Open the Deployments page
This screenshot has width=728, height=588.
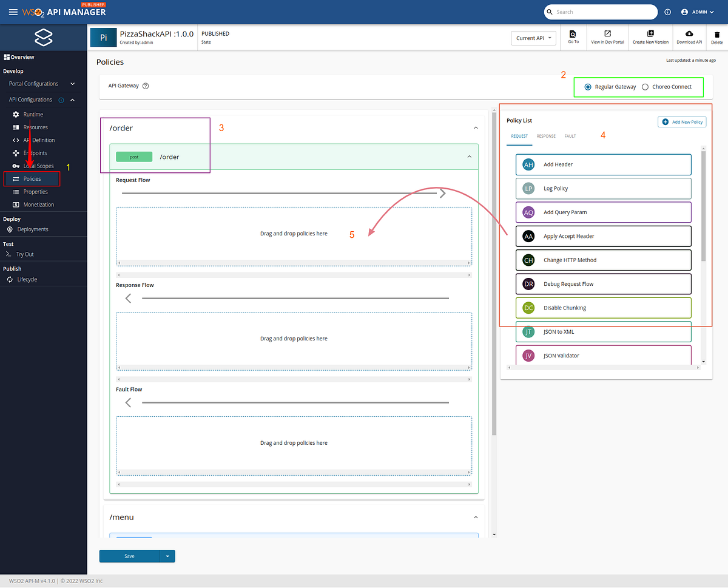pyautogui.click(x=34, y=229)
